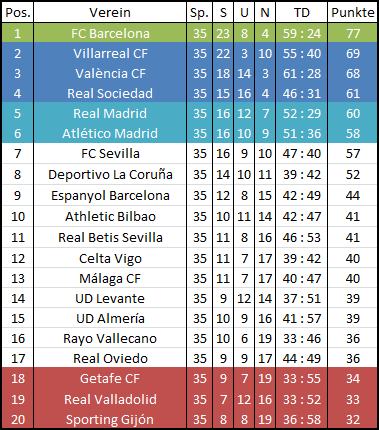Click the Real Madrid cell
Image resolution: width=379 pixels, height=430 pixels.
pyautogui.click(x=110, y=113)
